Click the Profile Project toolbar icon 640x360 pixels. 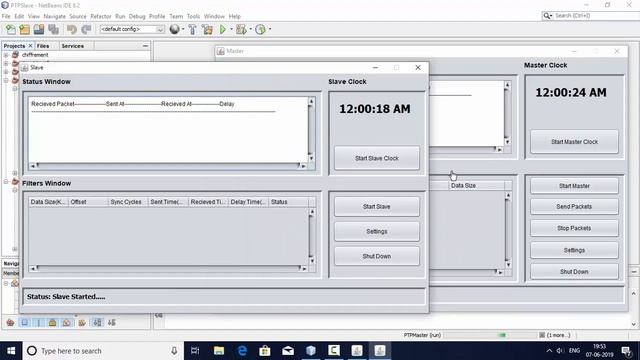260,29
